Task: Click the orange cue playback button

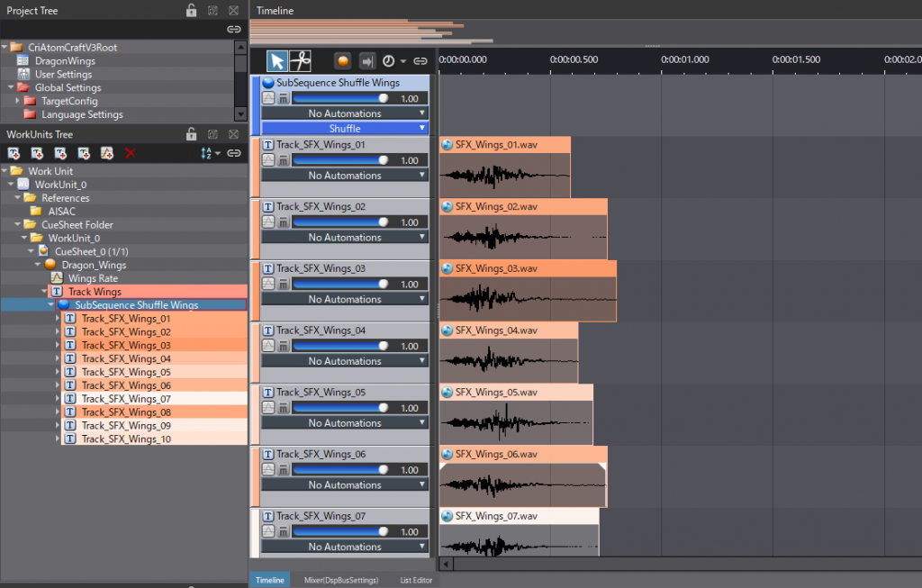Action: click(343, 61)
